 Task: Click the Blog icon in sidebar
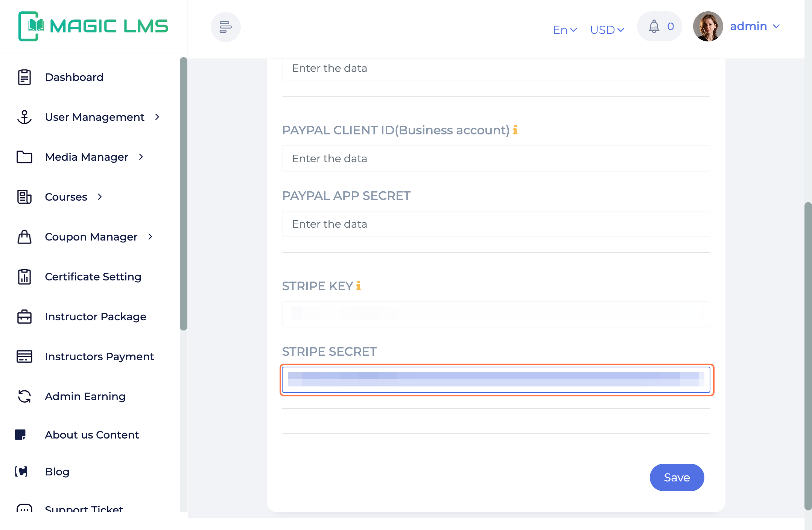pos(21,472)
